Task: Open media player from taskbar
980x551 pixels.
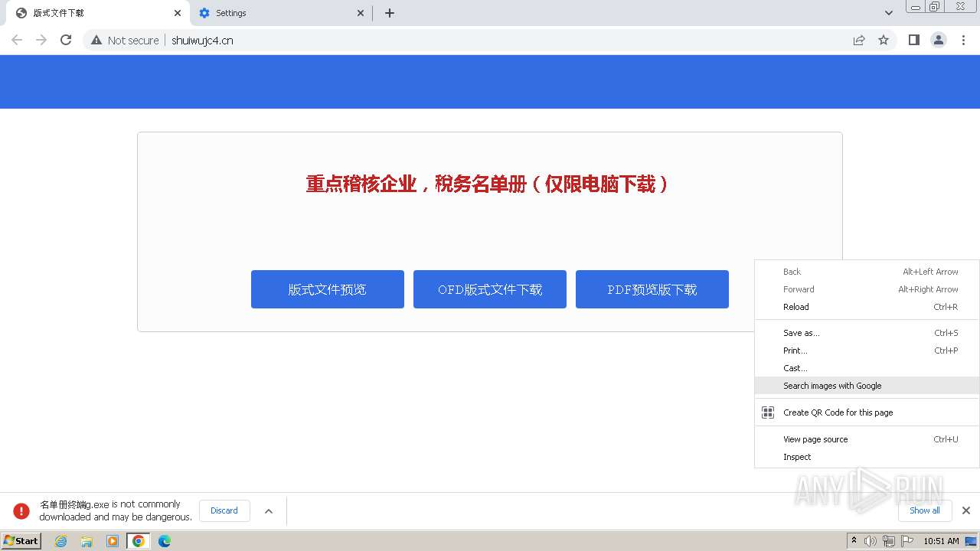Action: tap(113, 541)
